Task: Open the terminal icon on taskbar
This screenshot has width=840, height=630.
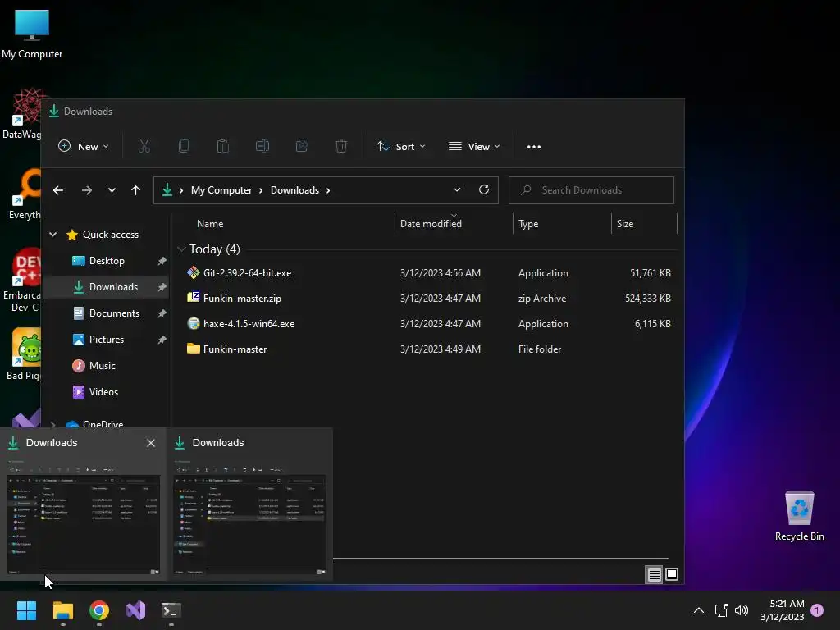Action: coord(171,610)
